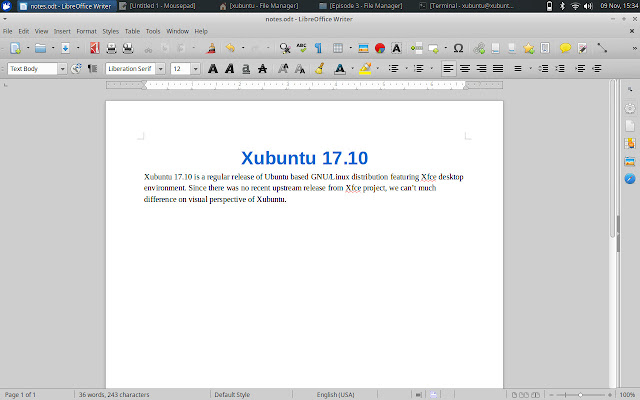Expand the Open file dropdown arrow
640x400 pixels.
pos(53,48)
